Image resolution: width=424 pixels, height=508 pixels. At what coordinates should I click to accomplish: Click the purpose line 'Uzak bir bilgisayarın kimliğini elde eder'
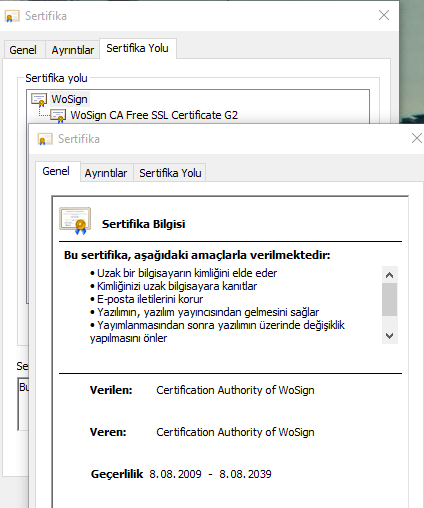(184, 273)
